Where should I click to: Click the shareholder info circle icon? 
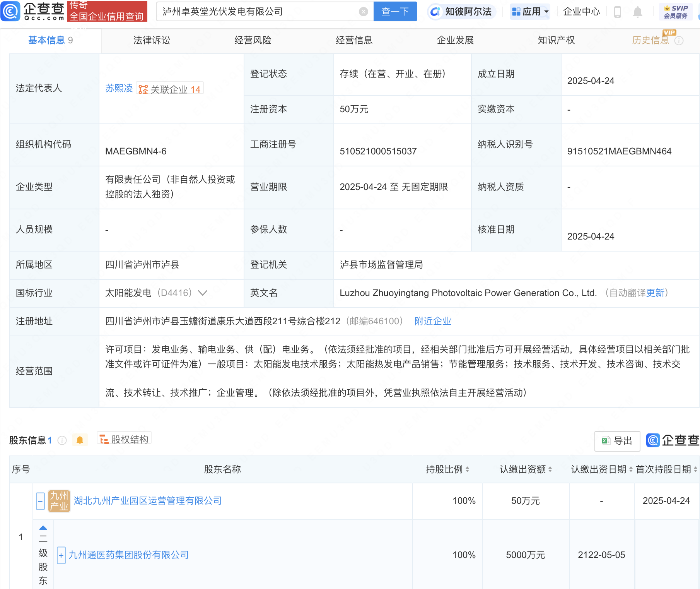(x=62, y=440)
